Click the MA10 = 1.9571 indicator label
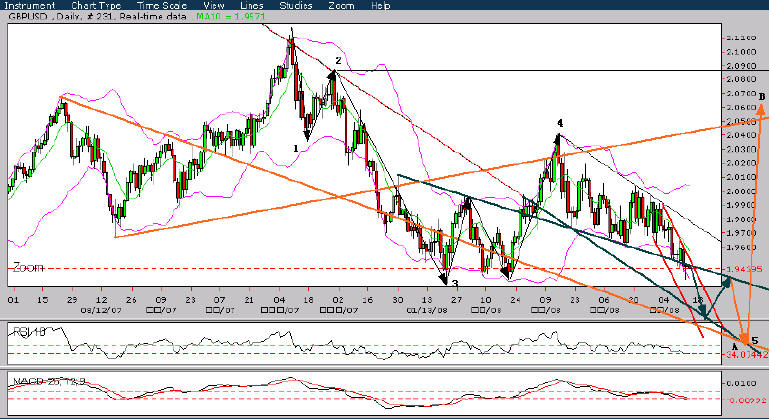Viewport: 769px width, 419px height. pyautogui.click(x=231, y=16)
